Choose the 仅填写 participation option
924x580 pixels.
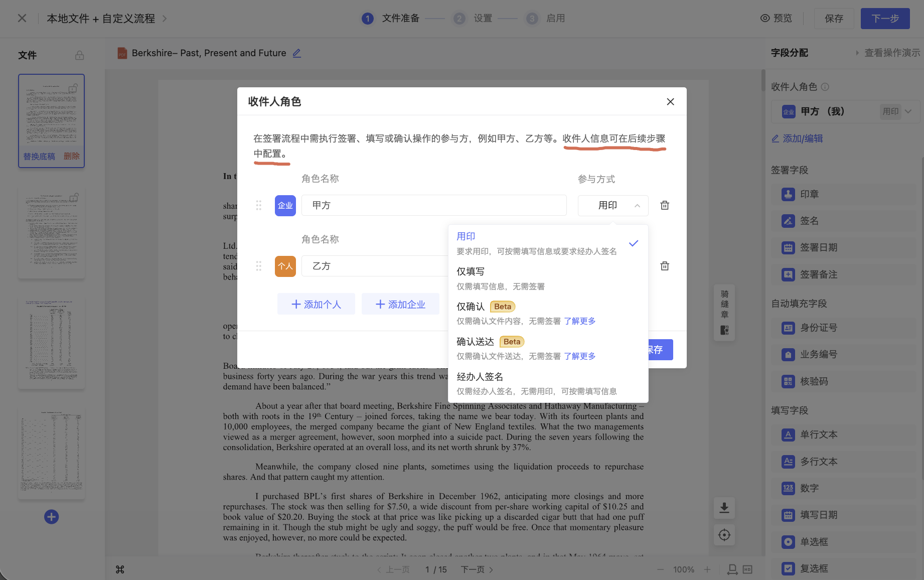pos(547,278)
